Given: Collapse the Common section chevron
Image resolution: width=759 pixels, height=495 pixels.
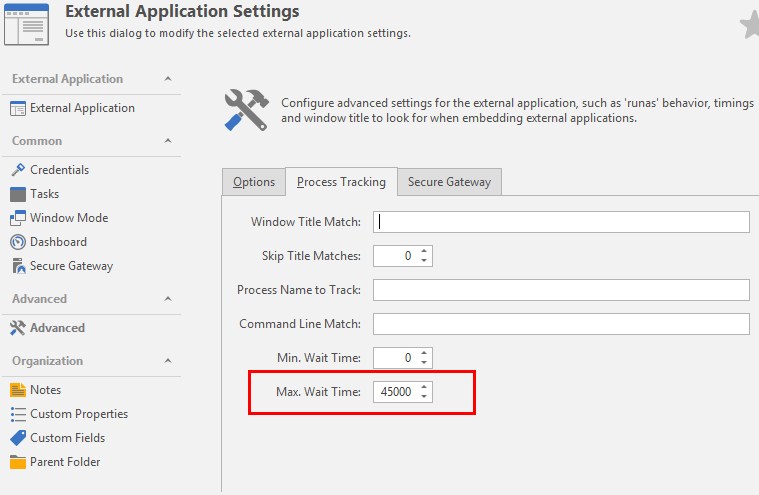Looking at the screenshot, I should pos(167,141).
